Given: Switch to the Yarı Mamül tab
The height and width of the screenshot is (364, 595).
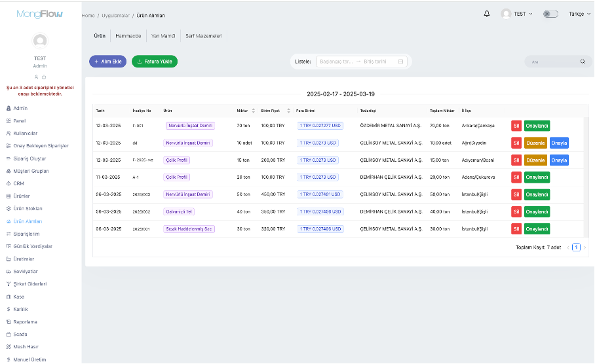Looking at the screenshot, I should 163,35.
